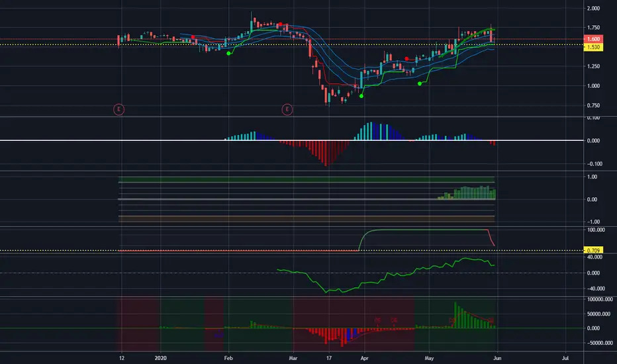Click the red sell dot in January
The image size is (617, 364).
[193, 37]
